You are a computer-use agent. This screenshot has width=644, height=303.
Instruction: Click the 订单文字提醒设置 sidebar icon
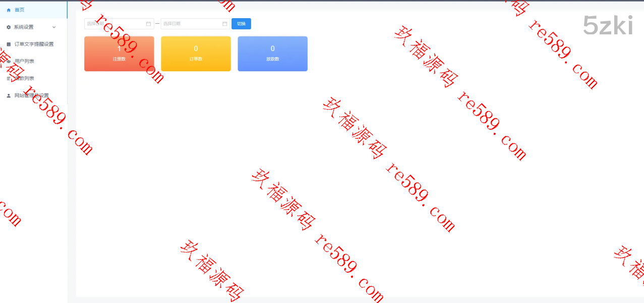[x=9, y=44]
